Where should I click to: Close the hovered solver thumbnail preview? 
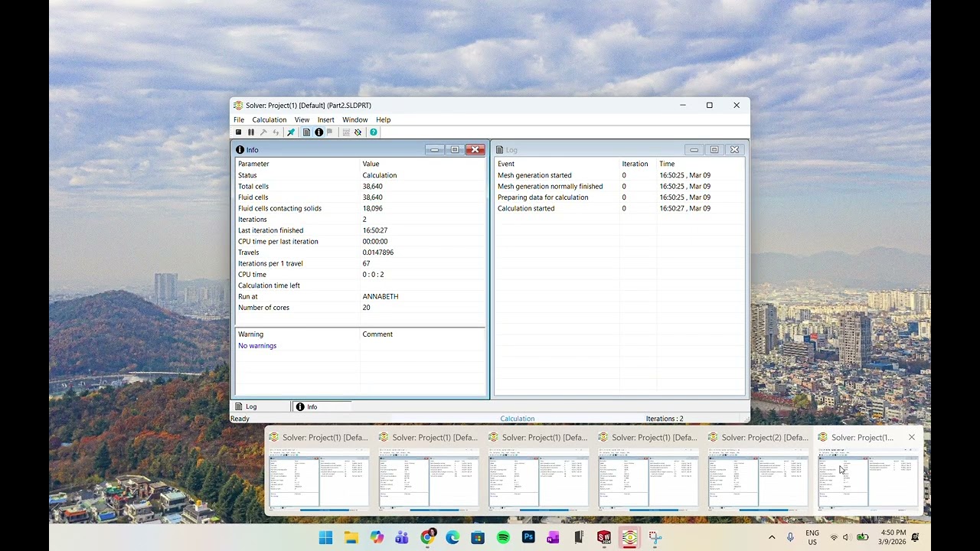click(x=911, y=437)
